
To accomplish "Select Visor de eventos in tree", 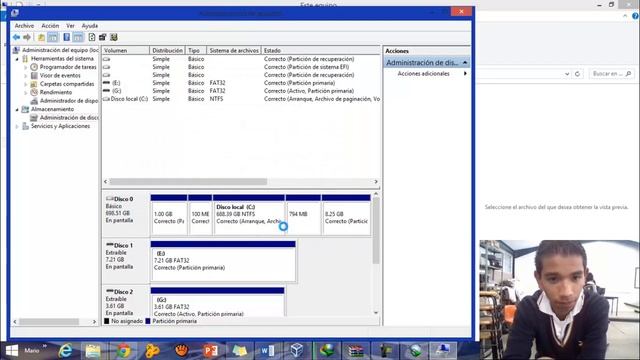I will pyautogui.click(x=60, y=76).
